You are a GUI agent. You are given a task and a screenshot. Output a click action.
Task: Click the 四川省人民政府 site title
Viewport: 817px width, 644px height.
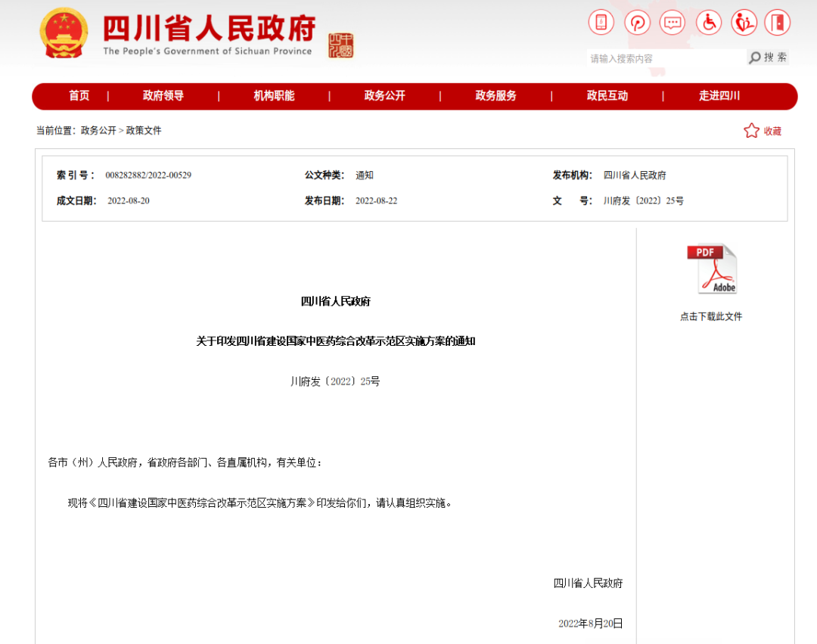(x=210, y=28)
